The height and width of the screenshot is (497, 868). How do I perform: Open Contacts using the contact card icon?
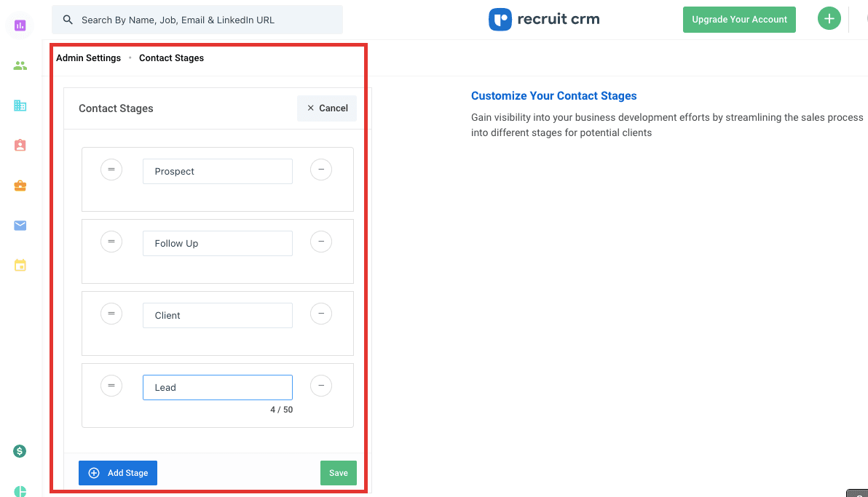[x=20, y=145]
